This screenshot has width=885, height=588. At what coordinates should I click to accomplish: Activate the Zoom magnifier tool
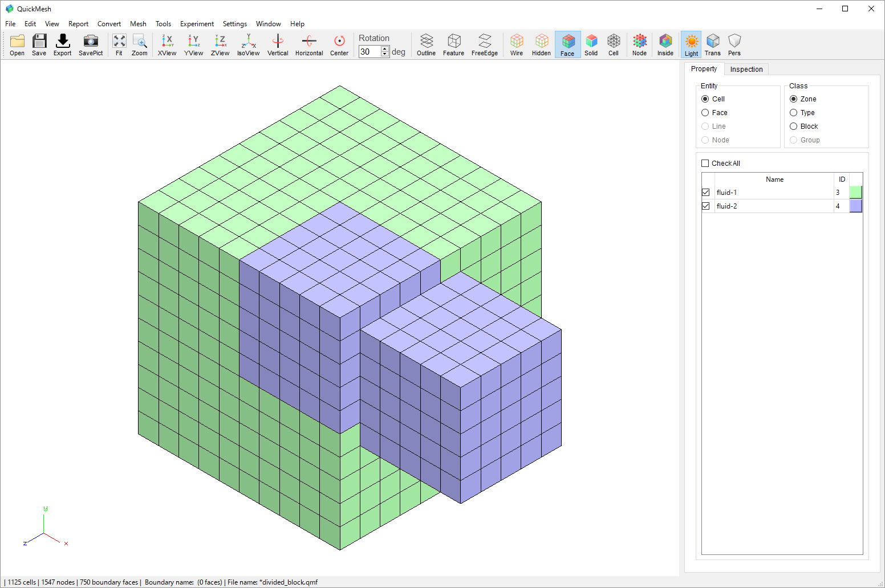(140, 44)
